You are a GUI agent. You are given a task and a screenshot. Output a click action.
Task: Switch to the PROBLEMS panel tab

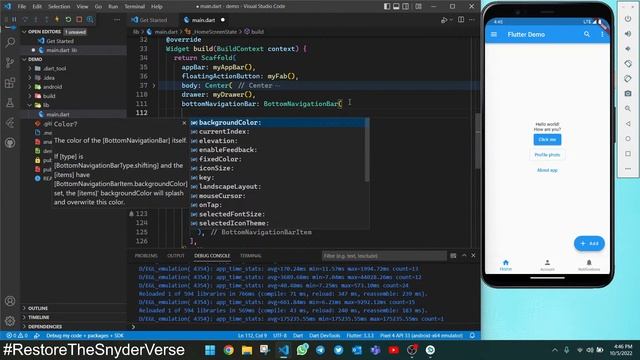pos(146,256)
